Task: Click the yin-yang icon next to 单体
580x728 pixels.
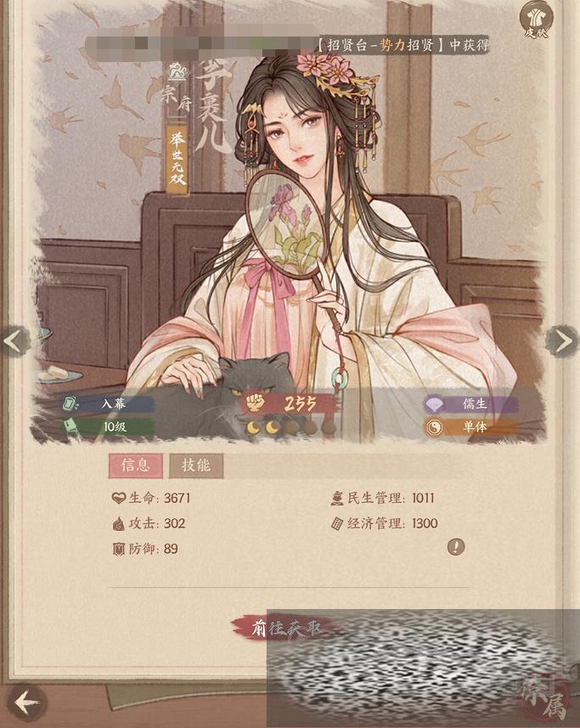Action: coord(434,427)
